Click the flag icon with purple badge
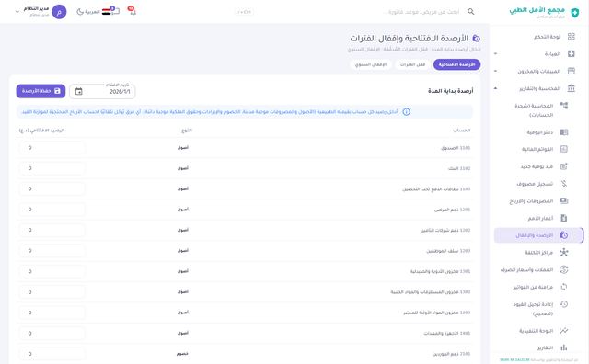This screenshot has width=589, height=364. pyautogui.click(x=110, y=11)
